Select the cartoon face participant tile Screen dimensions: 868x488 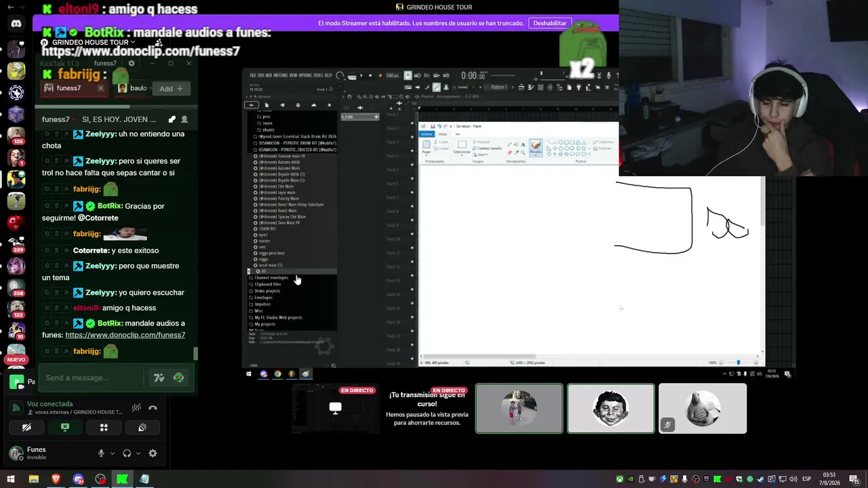click(610, 408)
